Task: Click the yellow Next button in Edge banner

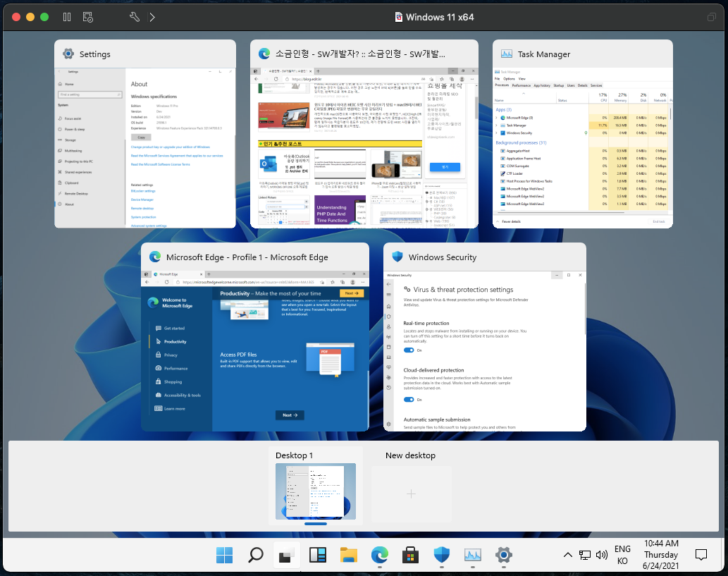Action: 352,293
